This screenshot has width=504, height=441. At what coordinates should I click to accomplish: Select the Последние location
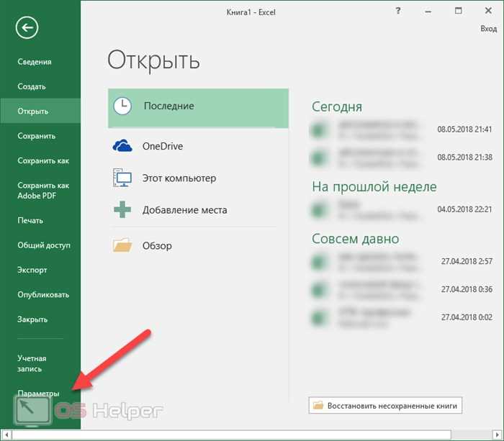tap(198, 108)
